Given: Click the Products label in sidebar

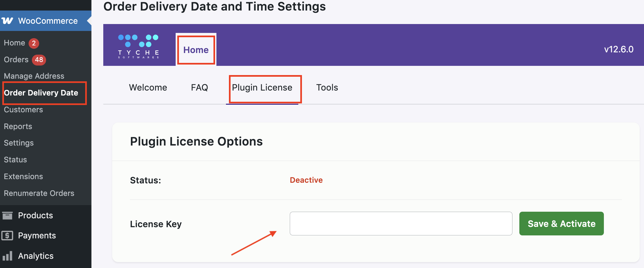Looking at the screenshot, I should (x=36, y=215).
